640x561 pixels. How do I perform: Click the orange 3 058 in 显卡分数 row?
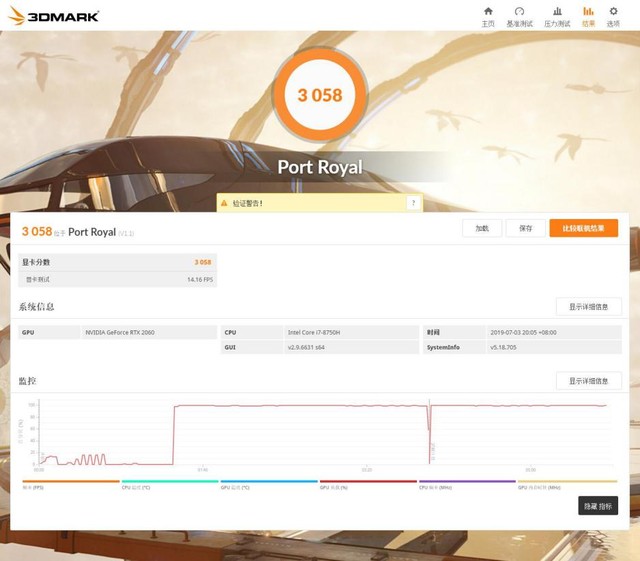tap(203, 262)
